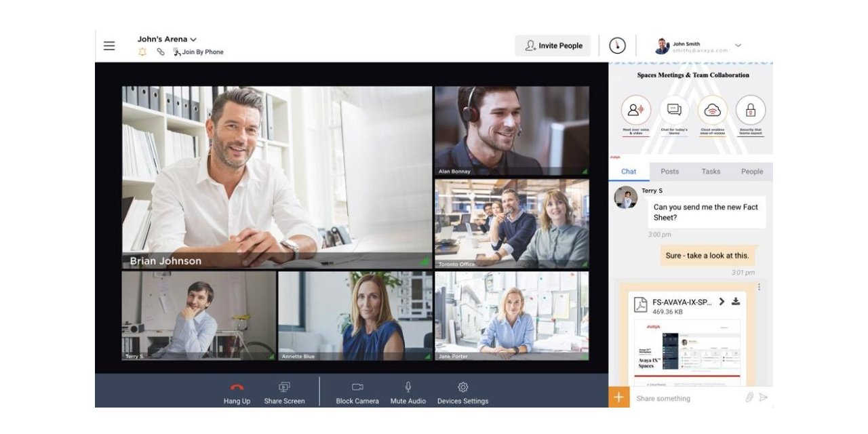Hang Up the call
The width and height of the screenshot is (868, 434).
[237, 393]
